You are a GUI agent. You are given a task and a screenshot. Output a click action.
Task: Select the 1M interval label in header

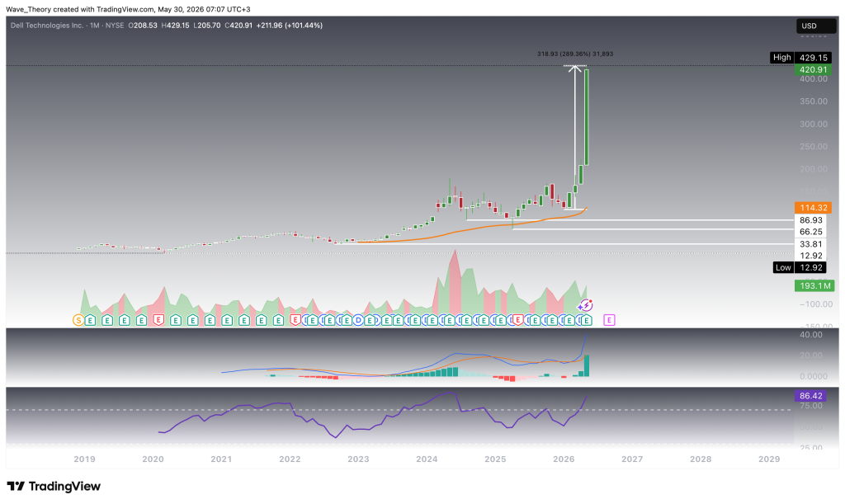(95, 26)
